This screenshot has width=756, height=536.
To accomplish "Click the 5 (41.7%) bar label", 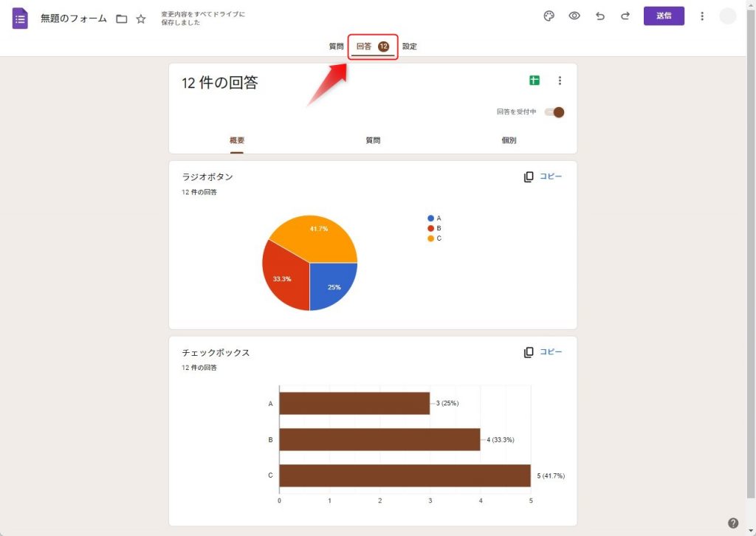I will tap(551, 475).
